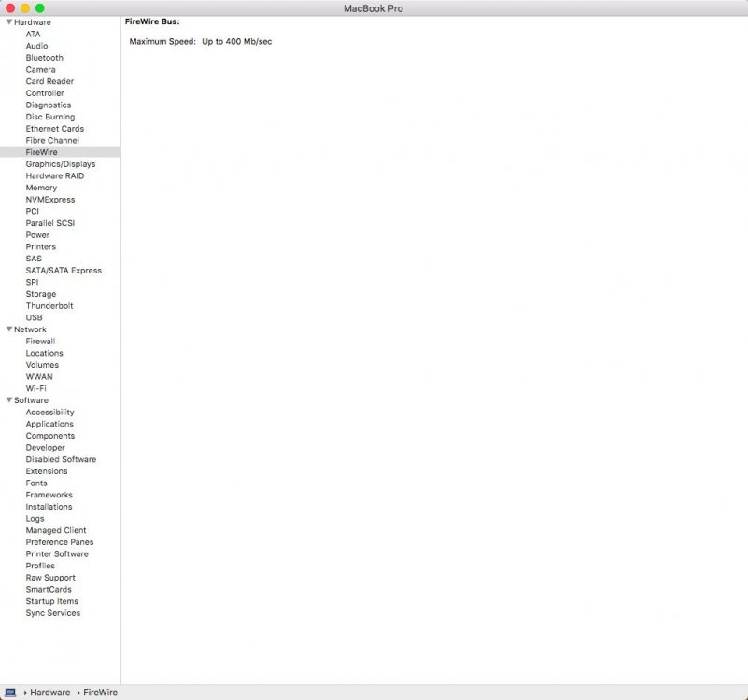Show Power information

pyautogui.click(x=37, y=235)
